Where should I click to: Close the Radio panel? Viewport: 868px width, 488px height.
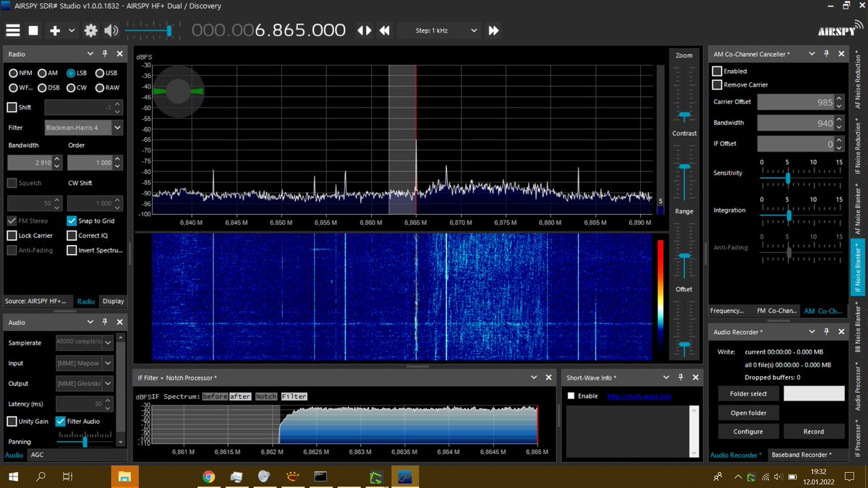click(x=119, y=53)
